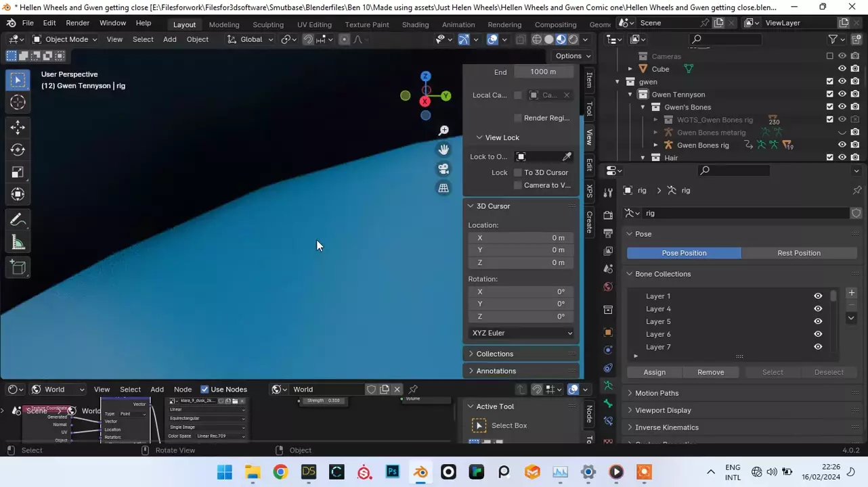Select the Move tool in toolbar

pyautogui.click(x=18, y=127)
